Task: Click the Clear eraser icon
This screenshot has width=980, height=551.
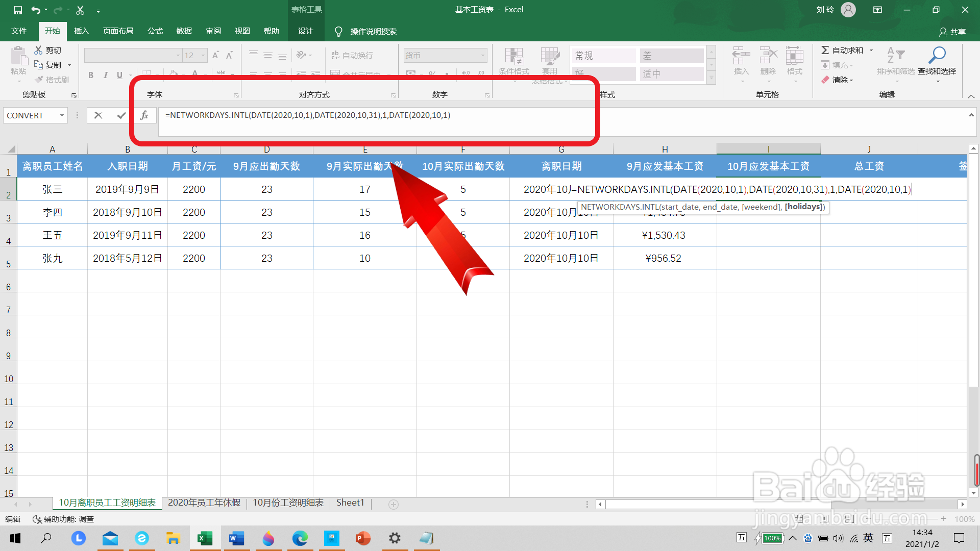Action: pyautogui.click(x=825, y=80)
